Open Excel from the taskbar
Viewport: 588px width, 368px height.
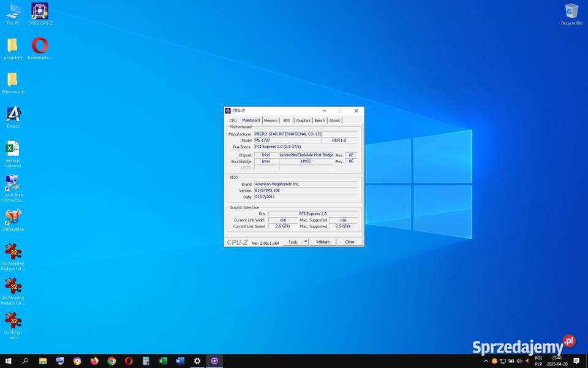pos(163,361)
